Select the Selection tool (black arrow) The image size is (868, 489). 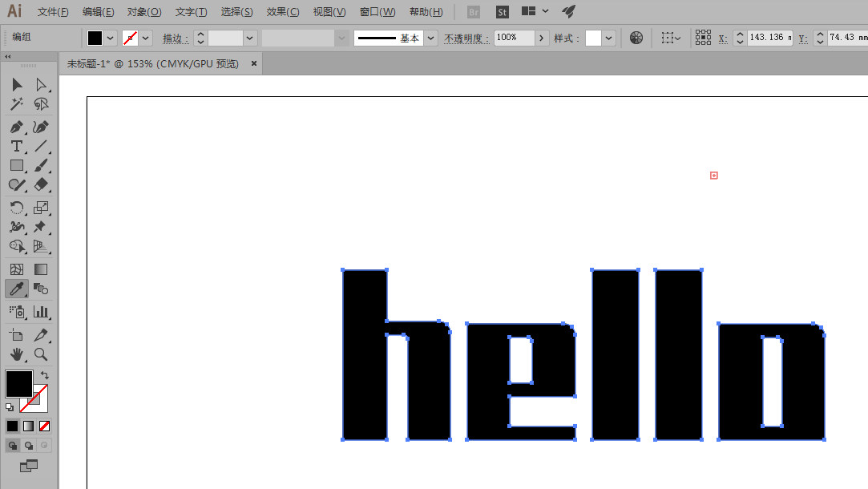pyautogui.click(x=17, y=84)
